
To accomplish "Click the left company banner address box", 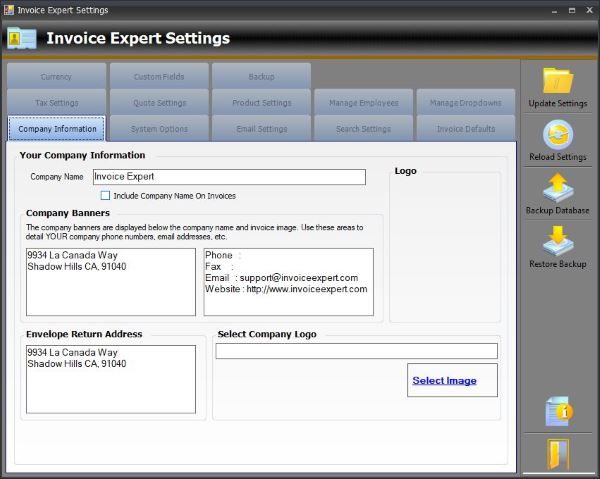I will coord(111,282).
